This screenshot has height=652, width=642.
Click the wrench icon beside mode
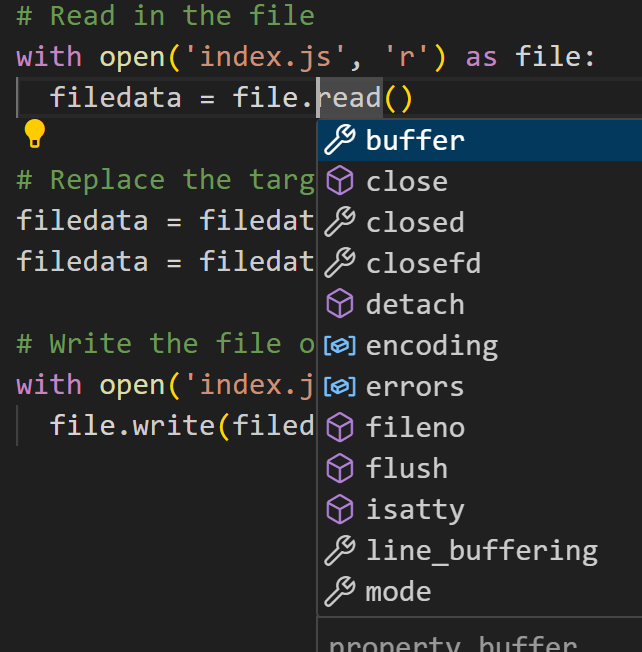click(x=340, y=591)
